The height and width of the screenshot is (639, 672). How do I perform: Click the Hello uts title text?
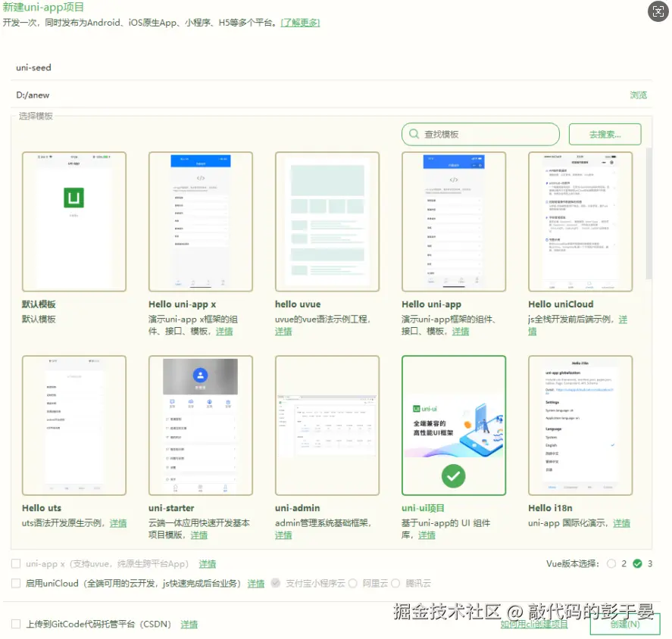click(x=42, y=508)
